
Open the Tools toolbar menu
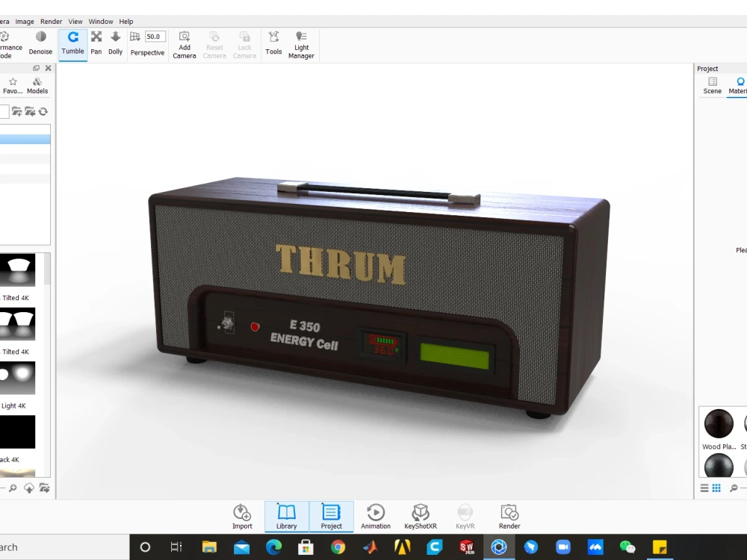click(273, 44)
